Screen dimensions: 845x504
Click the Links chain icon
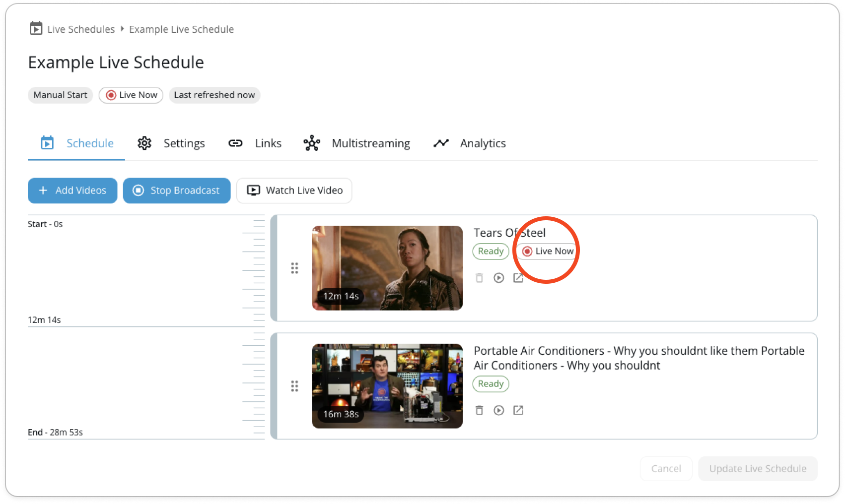(235, 143)
